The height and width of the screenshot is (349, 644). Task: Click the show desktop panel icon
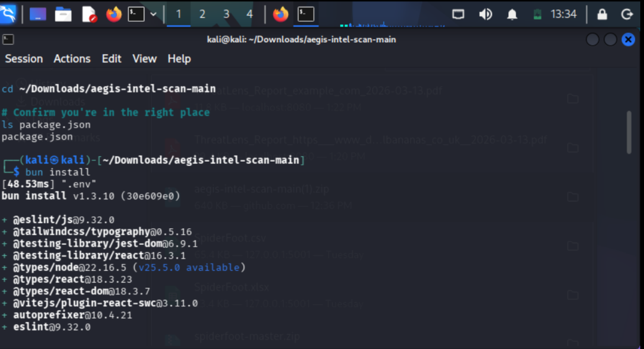37,14
